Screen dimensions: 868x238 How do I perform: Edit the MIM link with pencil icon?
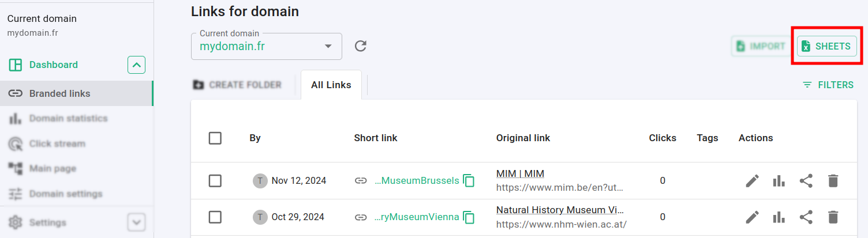(752, 181)
